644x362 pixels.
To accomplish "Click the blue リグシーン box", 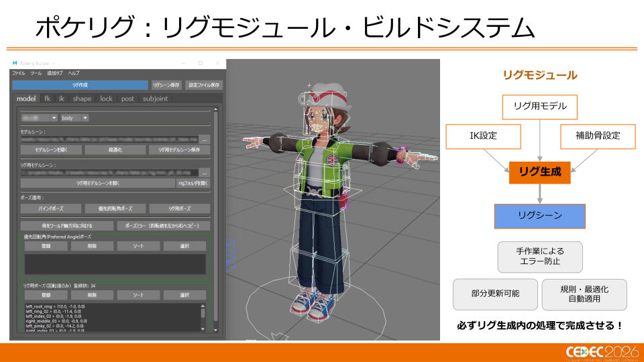I will tap(539, 216).
